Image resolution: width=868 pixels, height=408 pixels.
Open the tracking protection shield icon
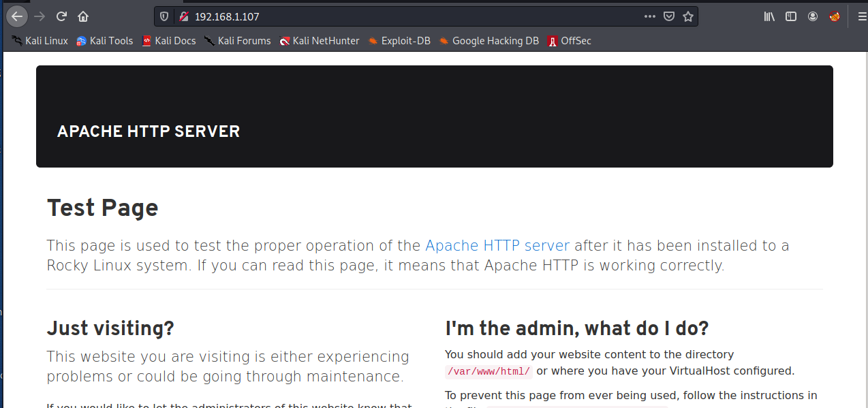164,16
